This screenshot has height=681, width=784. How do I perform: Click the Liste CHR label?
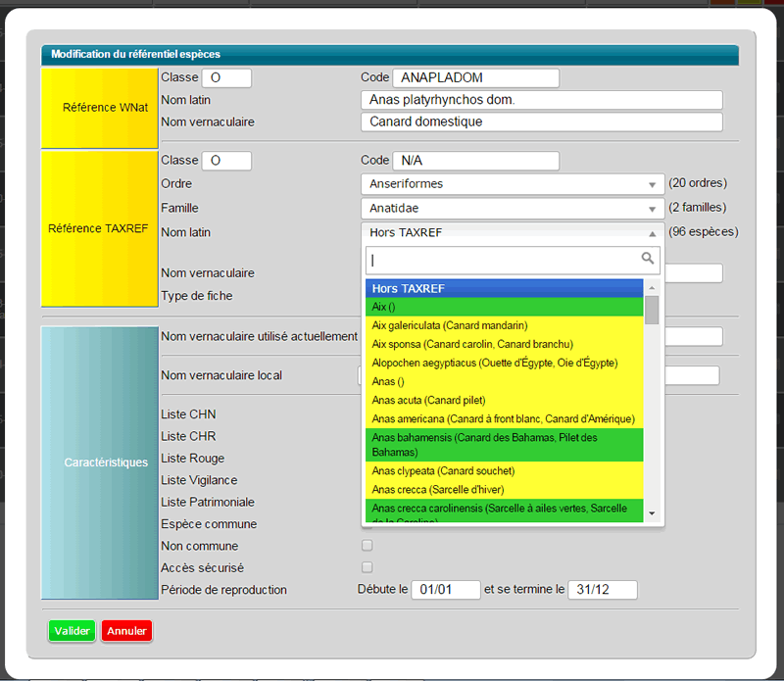pyautogui.click(x=188, y=436)
